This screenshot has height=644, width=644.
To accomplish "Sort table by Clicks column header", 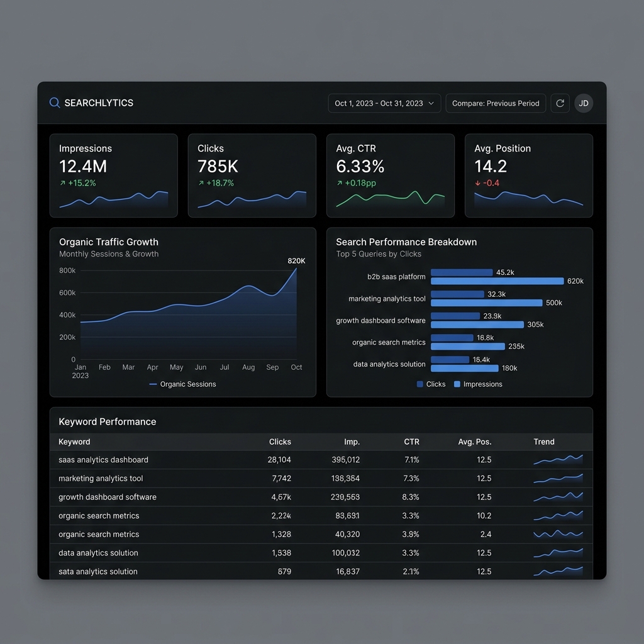I will pos(280,441).
